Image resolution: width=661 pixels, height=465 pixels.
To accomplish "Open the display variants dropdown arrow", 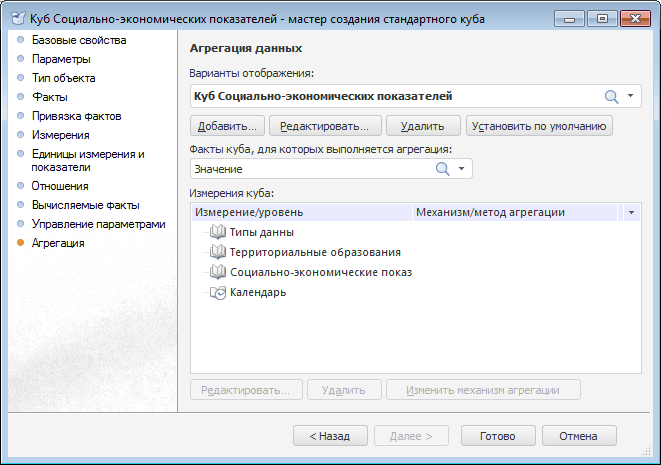I will point(631,96).
